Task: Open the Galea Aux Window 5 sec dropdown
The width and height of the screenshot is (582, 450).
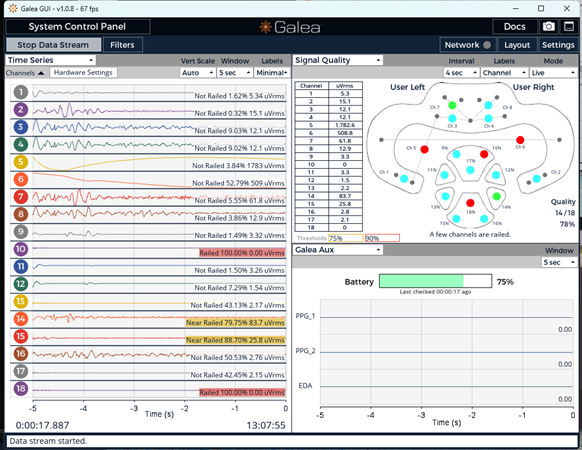Action: click(x=559, y=262)
